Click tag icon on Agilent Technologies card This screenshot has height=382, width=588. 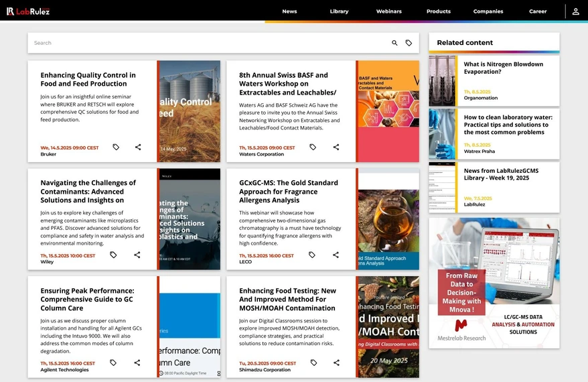coord(113,363)
